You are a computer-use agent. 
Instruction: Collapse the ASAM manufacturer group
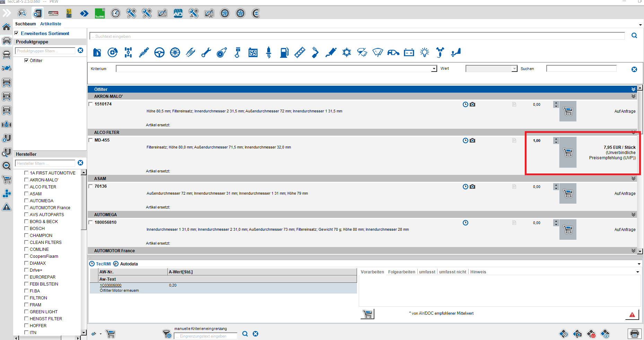pos(634,179)
